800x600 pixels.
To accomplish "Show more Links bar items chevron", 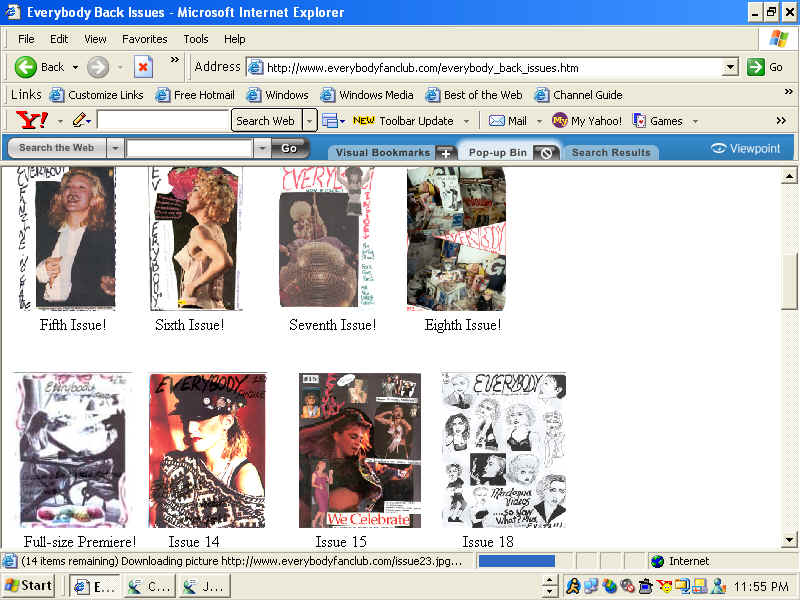I will 788,92.
